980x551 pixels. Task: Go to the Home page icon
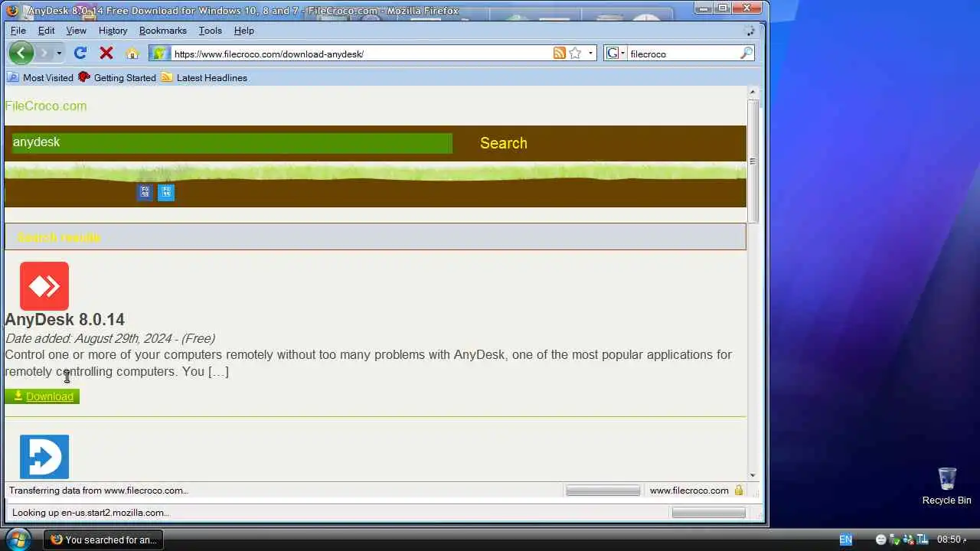132,54
